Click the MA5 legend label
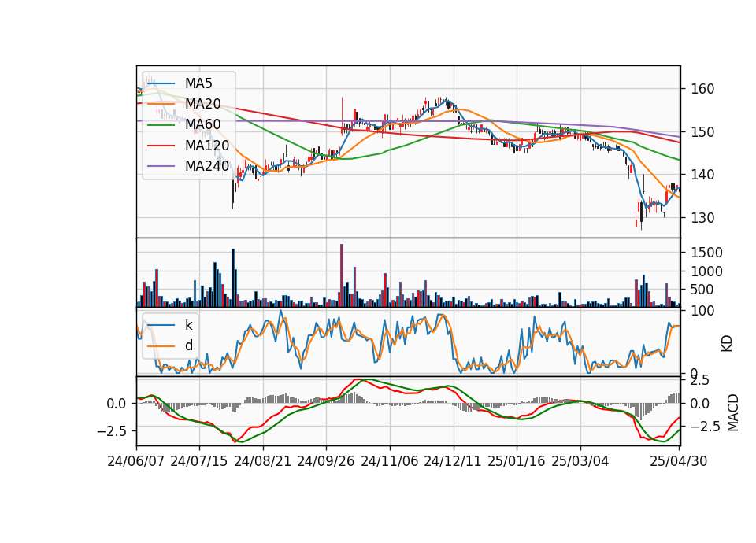756x543 pixels. point(198,83)
